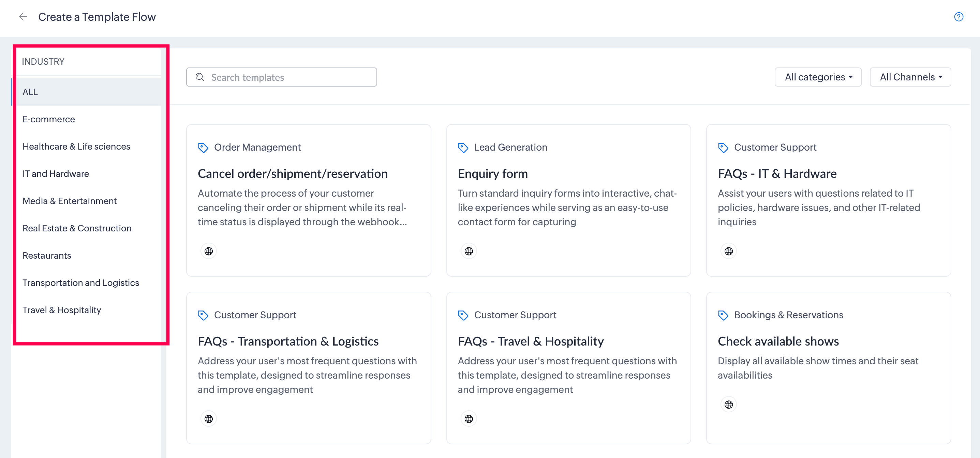Open the All Channels dropdown
The height and width of the screenshot is (458, 980).
910,77
